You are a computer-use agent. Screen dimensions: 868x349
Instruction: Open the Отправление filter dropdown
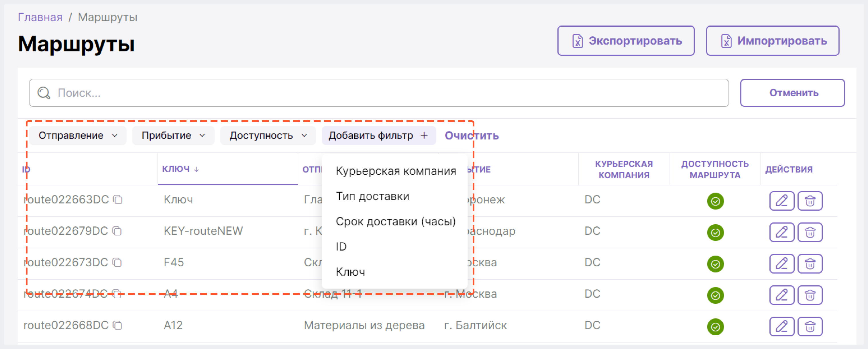pos(78,136)
